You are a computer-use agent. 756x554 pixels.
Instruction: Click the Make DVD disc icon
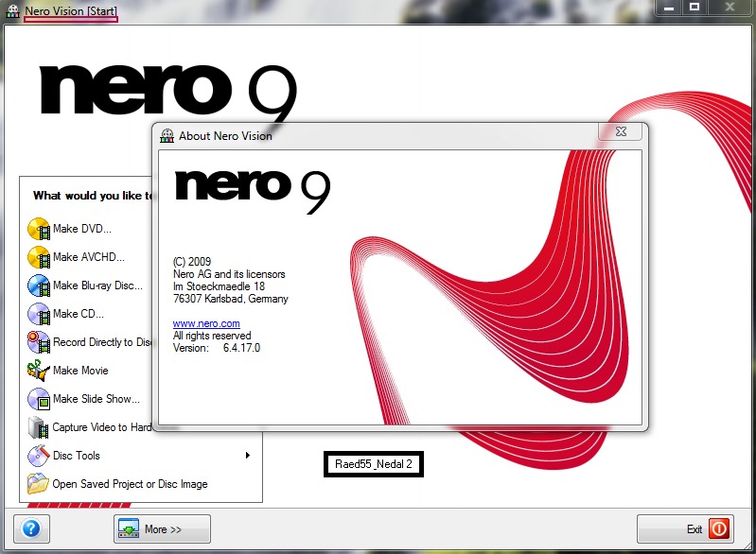pos(39,229)
